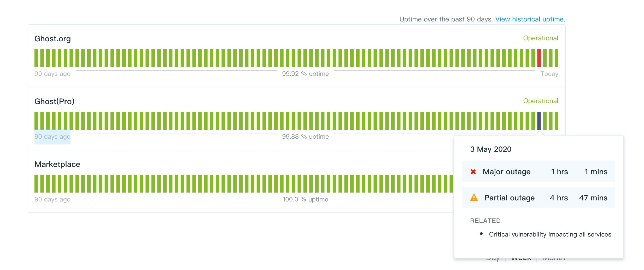The image size is (644, 270).
Task: Open the View historical uptime link
Action: coord(530,19)
